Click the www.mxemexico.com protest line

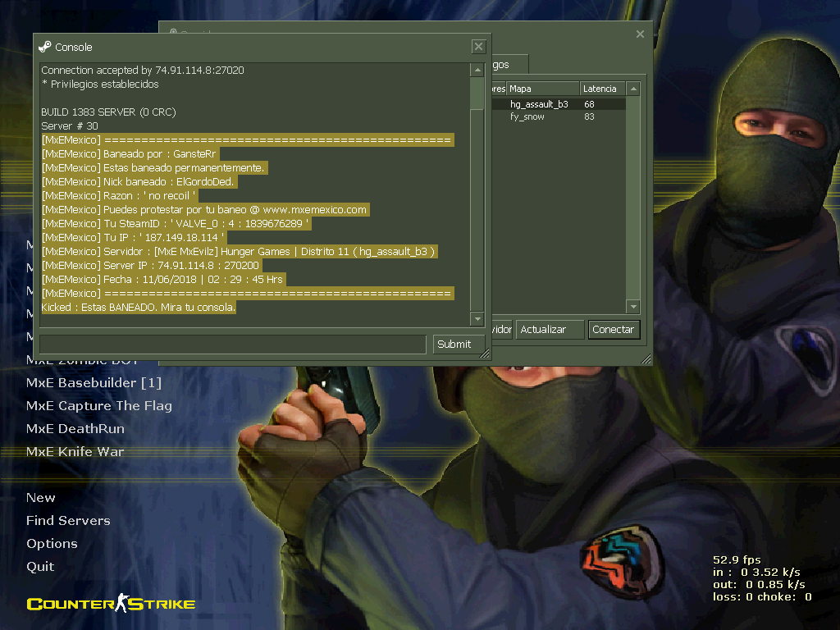[x=204, y=209]
